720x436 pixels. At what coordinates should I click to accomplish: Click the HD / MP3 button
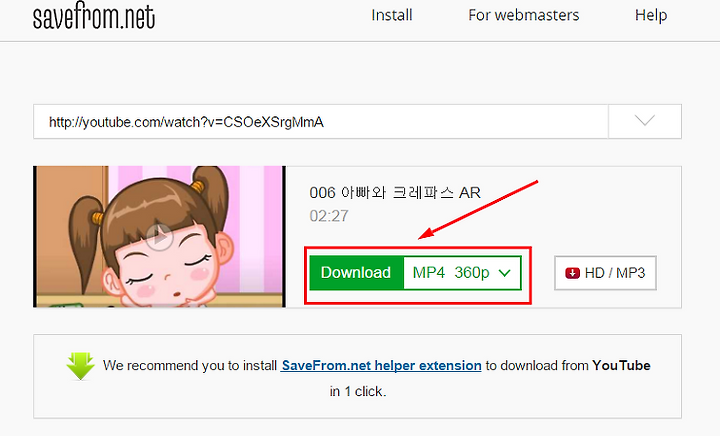[605, 273]
